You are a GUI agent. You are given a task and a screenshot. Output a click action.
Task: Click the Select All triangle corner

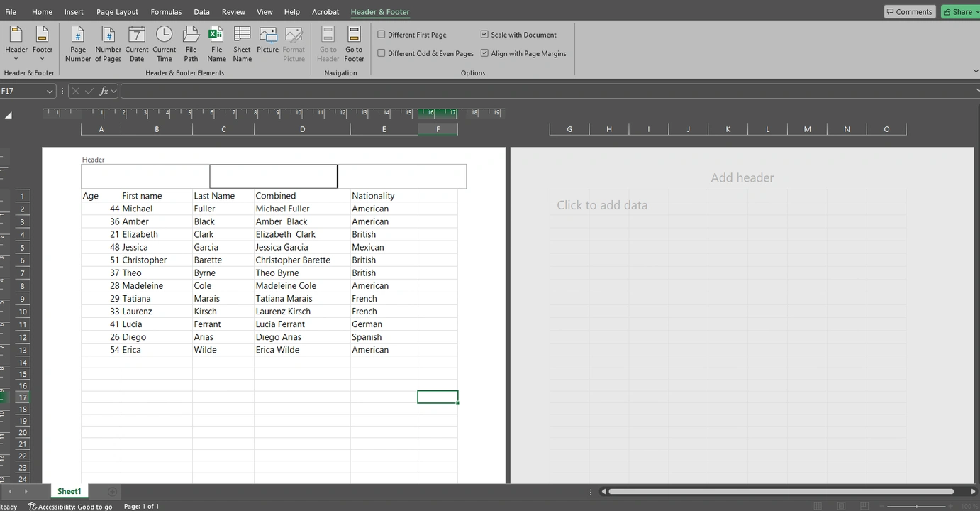[9, 115]
